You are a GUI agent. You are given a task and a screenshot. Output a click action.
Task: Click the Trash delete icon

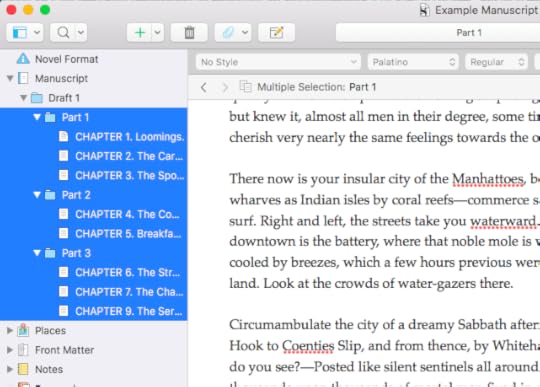[x=189, y=33]
